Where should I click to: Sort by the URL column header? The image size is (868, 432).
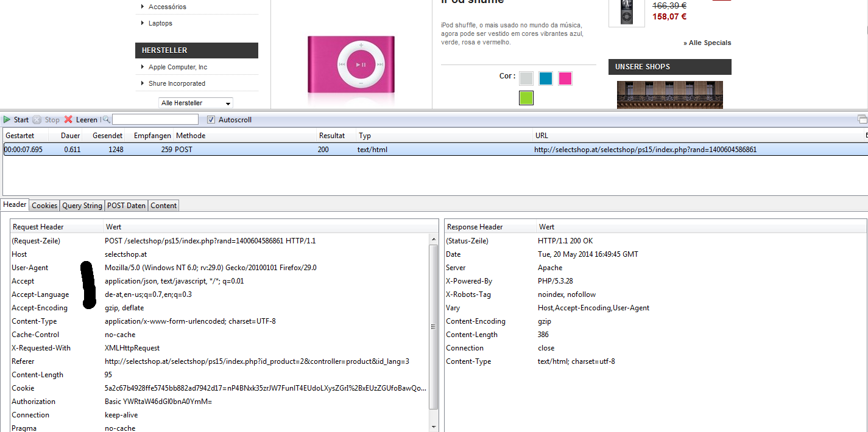coord(698,136)
